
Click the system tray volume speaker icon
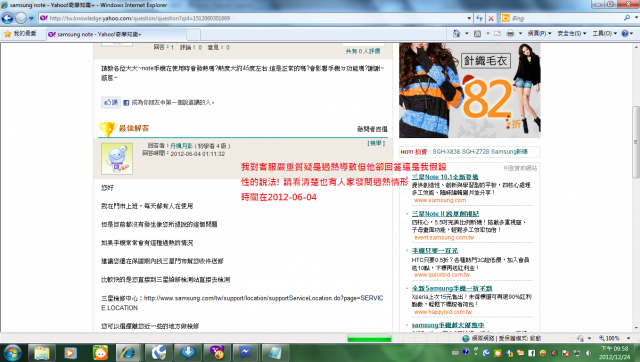click(x=588, y=353)
